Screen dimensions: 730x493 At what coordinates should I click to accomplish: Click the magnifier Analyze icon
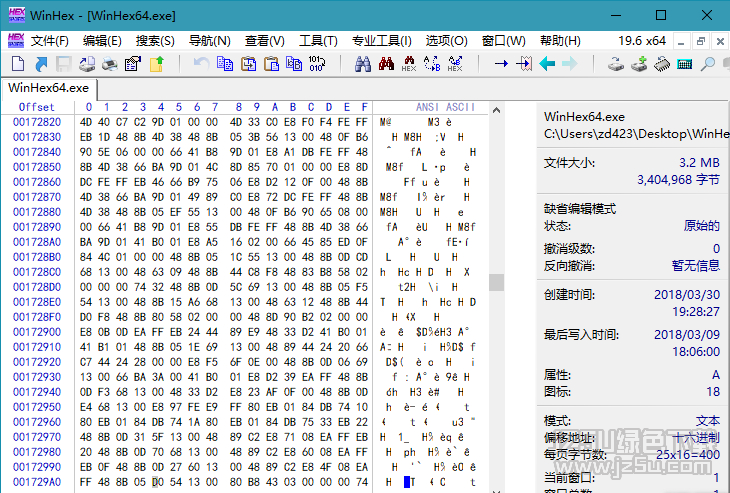[708, 63]
